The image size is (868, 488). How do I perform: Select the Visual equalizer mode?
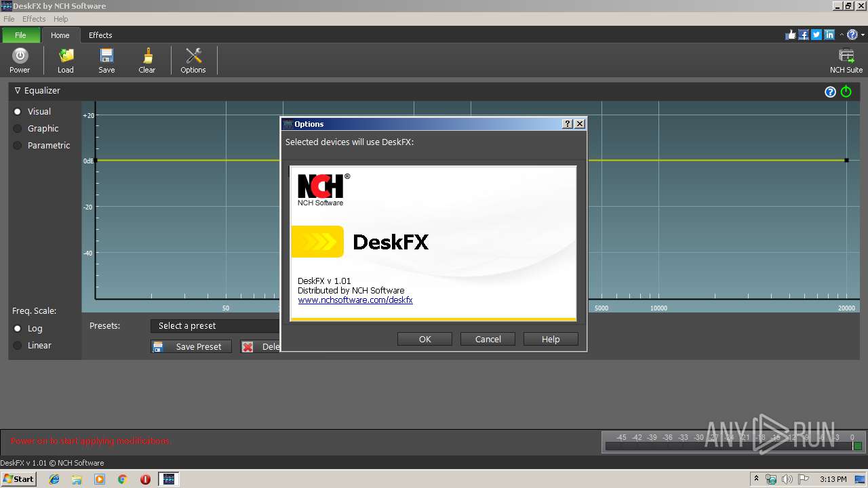click(x=32, y=111)
